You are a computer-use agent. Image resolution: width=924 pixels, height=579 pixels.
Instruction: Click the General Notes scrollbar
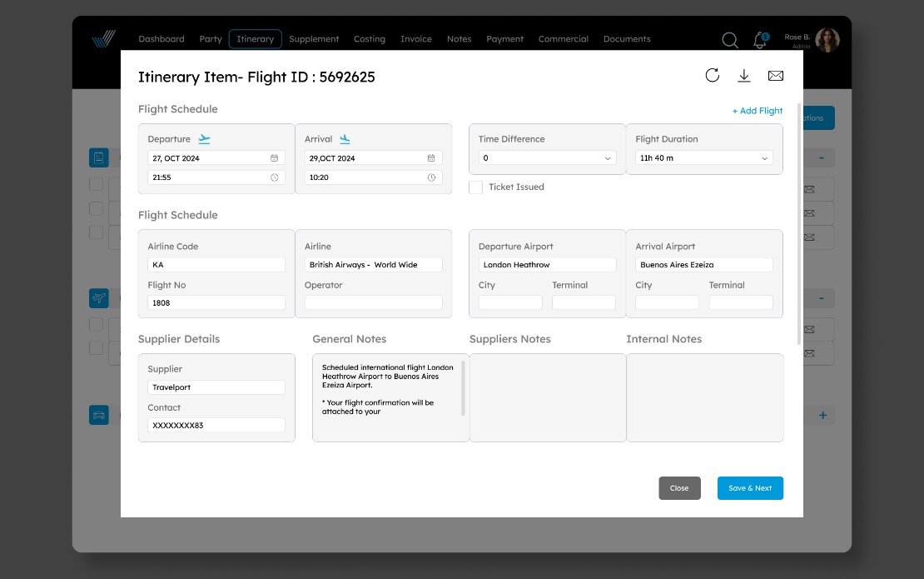point(463,388)
